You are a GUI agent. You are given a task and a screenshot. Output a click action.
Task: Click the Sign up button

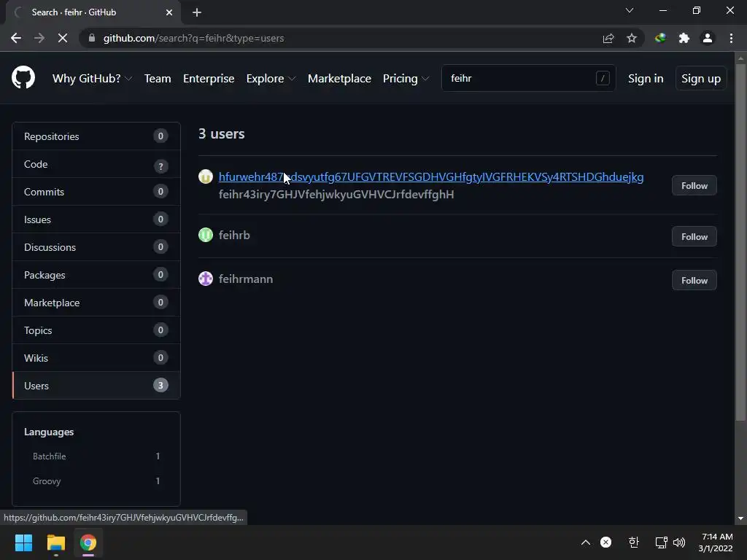[x=701, y=78]
